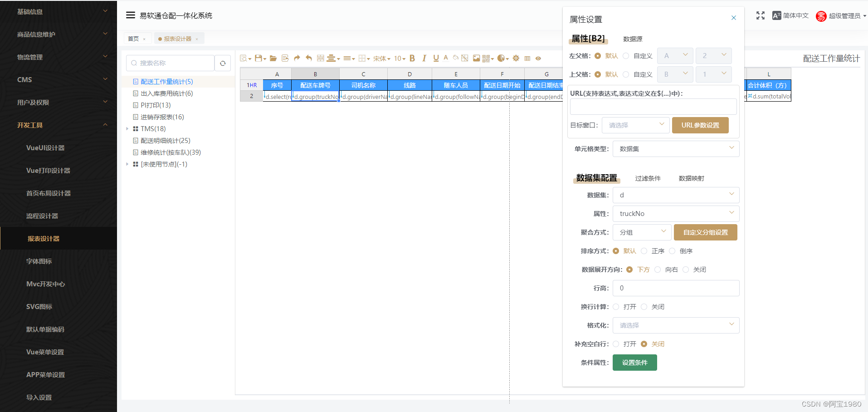
Task: Click the font color A icon
Action: click(446, 58)
